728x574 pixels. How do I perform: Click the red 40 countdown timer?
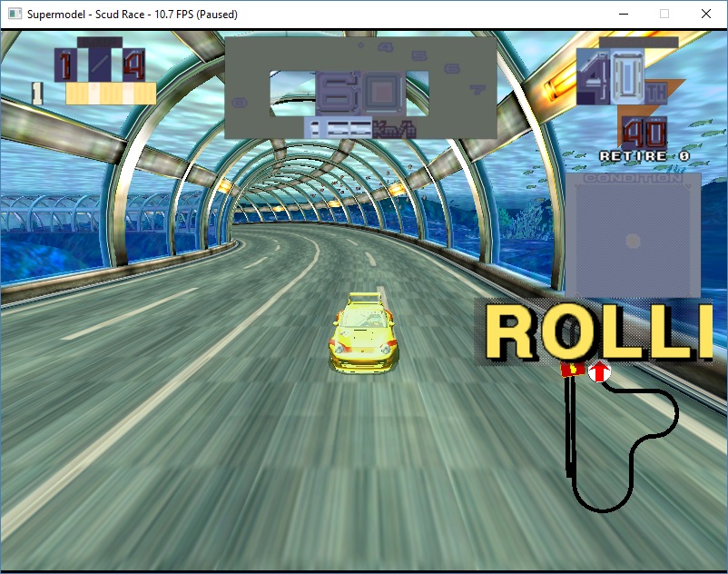coord(644,133)
